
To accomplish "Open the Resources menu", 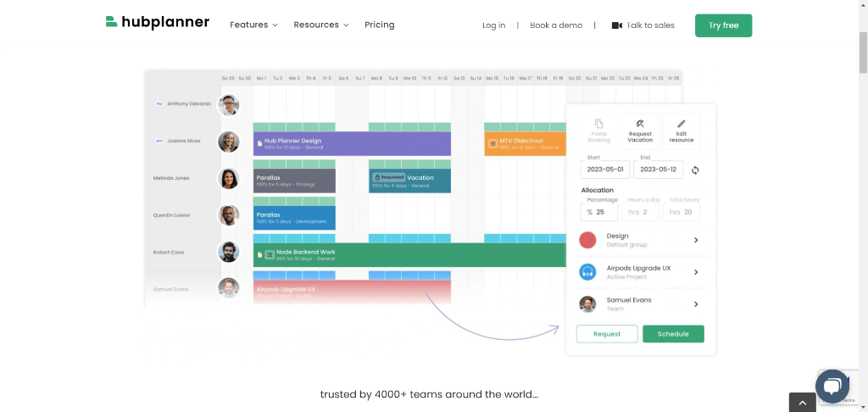I will pyautogui.click(x=321, y=25).
